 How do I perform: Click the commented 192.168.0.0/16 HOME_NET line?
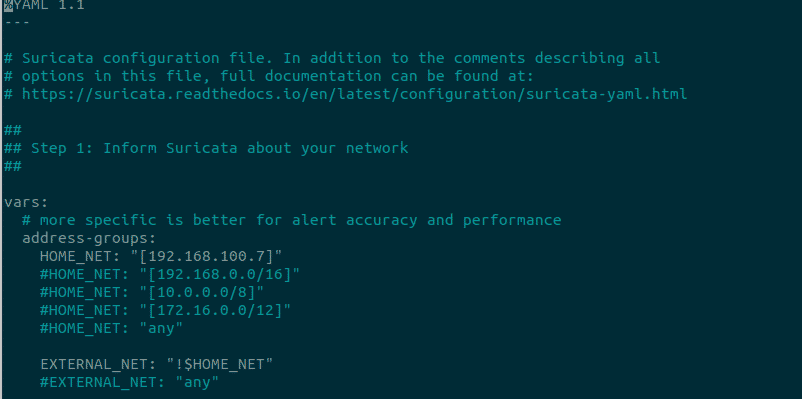(170, 275)
